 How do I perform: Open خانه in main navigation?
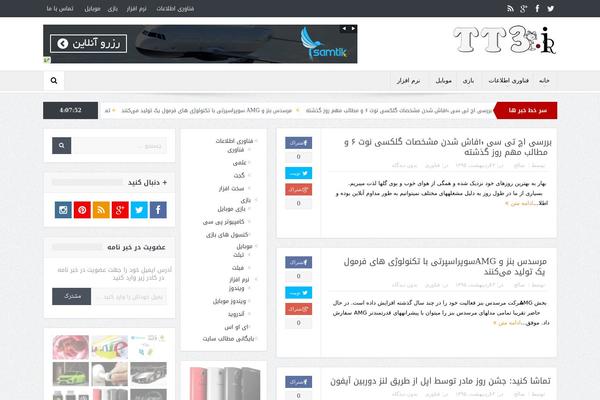tap(544, 80)
